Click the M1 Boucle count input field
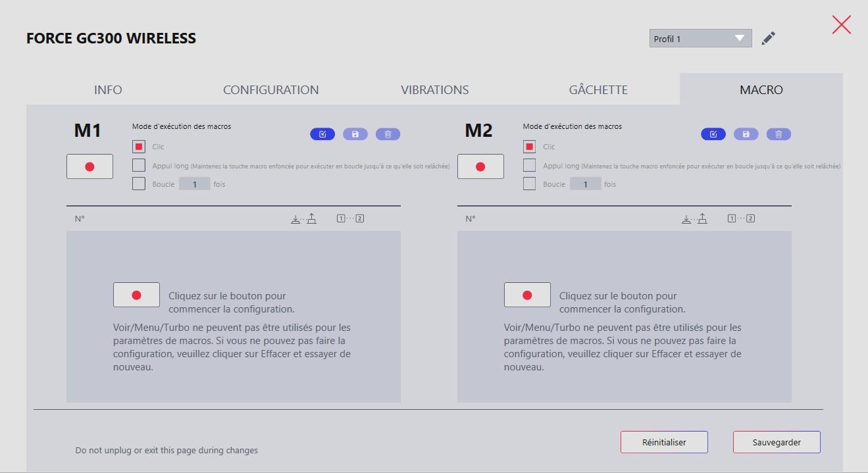This screenshot has width=868, height=473. (195, 184)
